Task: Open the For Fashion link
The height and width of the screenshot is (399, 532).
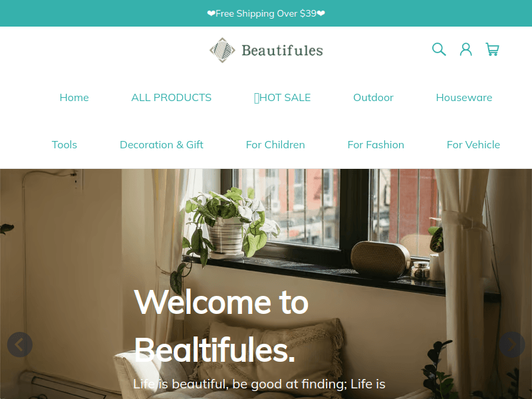Action: (x=376, y=145)
